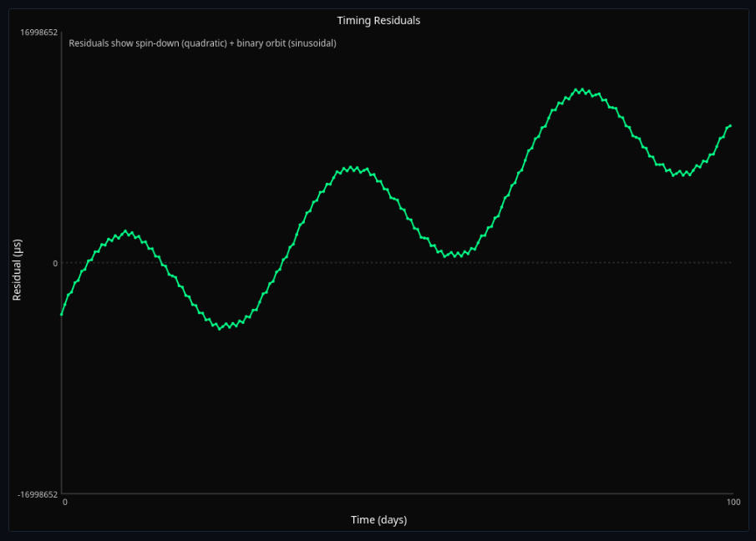Click the 0 tick on the x-axis

tap(64, 502)
